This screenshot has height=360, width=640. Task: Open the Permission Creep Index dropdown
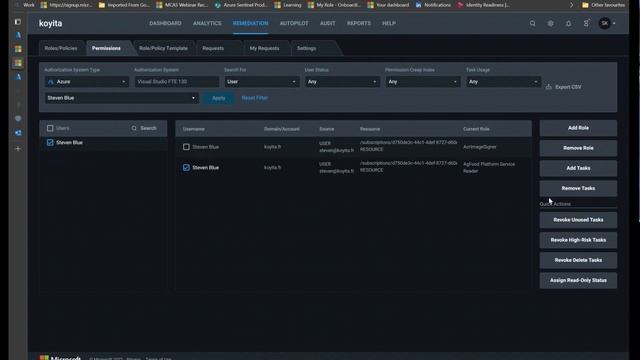pos(422,82)
